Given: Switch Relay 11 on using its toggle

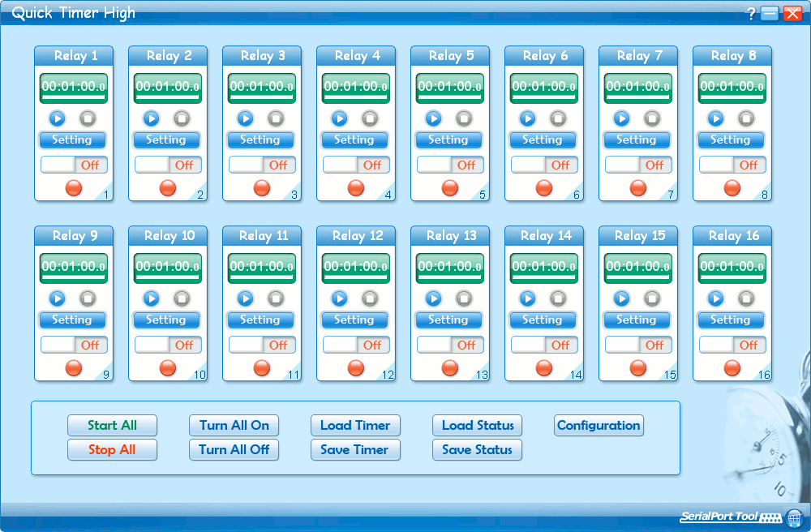Looking at the screenshot, I should pos(262,345).
